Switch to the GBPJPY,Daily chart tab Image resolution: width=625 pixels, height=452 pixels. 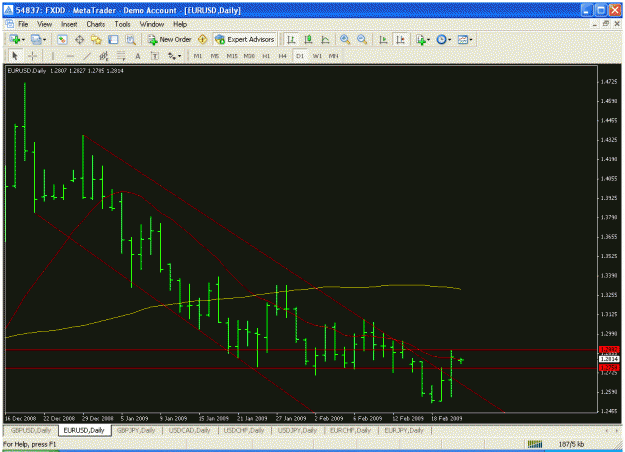[x=136, y=430]
